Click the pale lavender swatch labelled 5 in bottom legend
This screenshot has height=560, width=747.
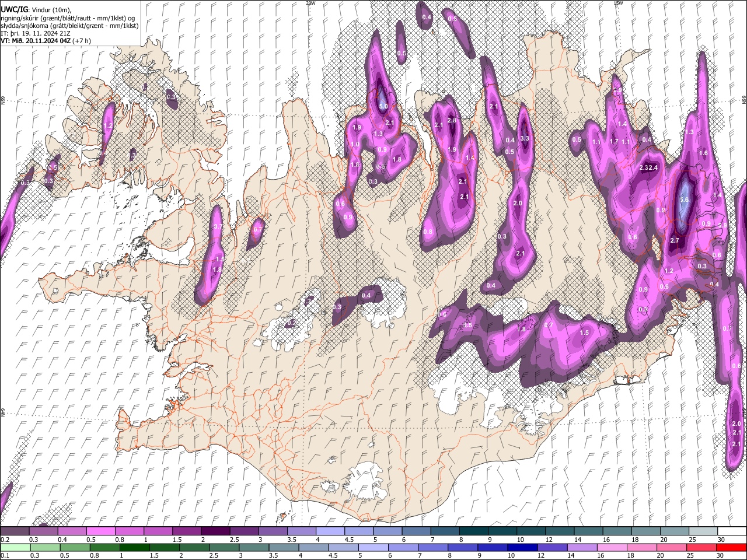coord(373,547)
